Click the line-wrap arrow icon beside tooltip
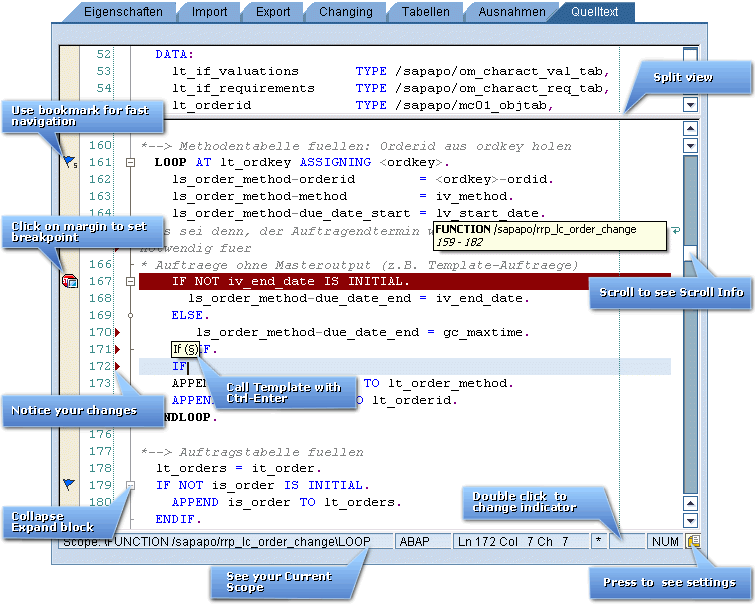The height and width of the screenshot is (605, 755). [676, 231]
